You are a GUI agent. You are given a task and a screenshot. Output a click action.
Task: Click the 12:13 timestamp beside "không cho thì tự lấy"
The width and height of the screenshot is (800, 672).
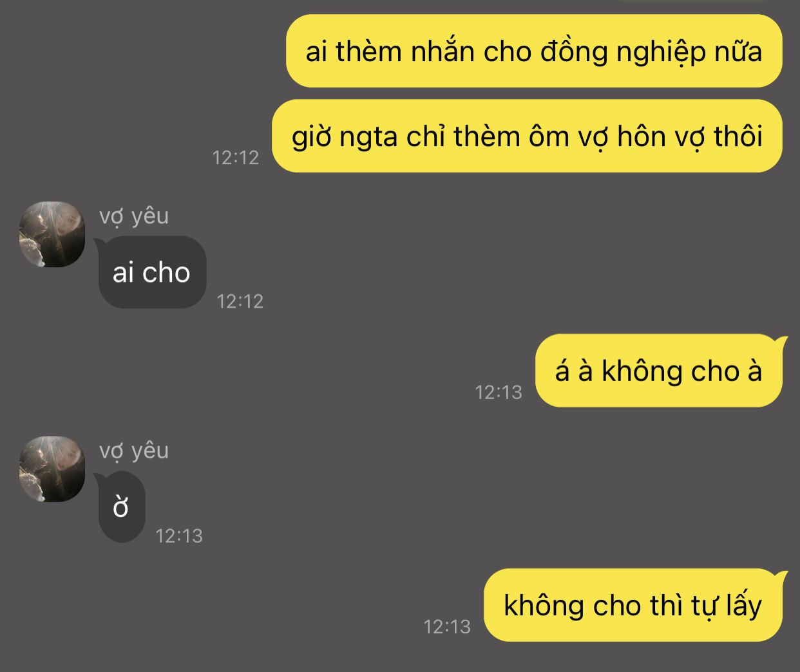(x=447, y=626)
